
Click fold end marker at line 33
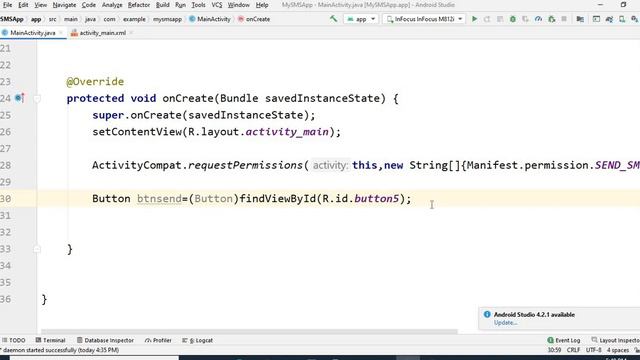(x=37, y=249)
